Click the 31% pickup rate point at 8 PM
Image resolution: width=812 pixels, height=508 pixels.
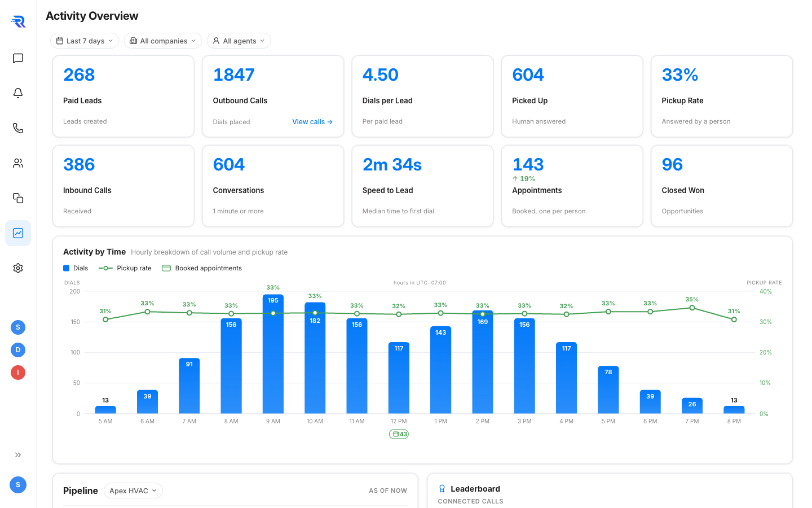734,319
